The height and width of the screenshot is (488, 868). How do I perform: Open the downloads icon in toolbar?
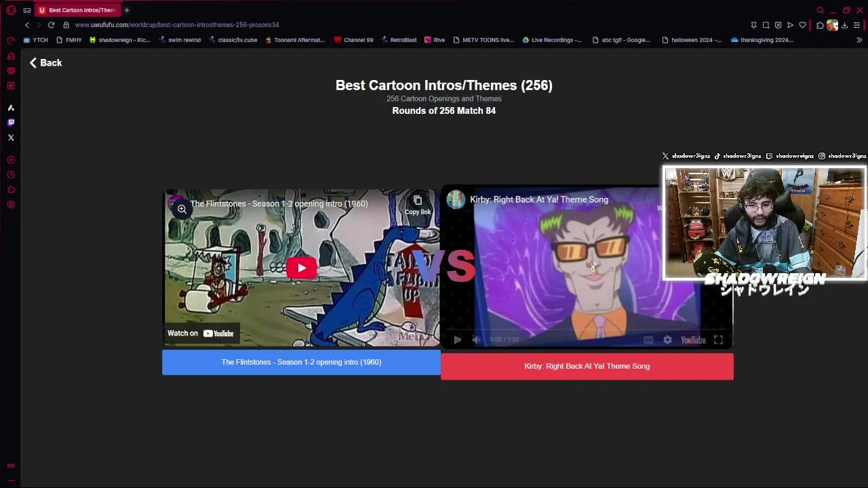844,25
